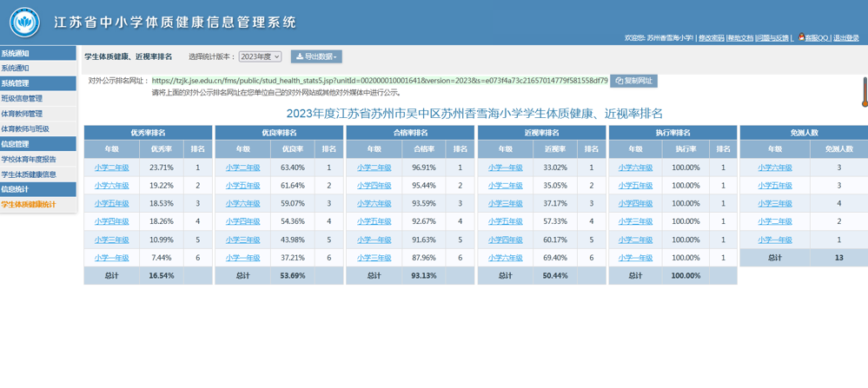The image size is (868, 388).
Task: Open 小学一年级 in the 近视率排名 table
Action: pos(506,168)
